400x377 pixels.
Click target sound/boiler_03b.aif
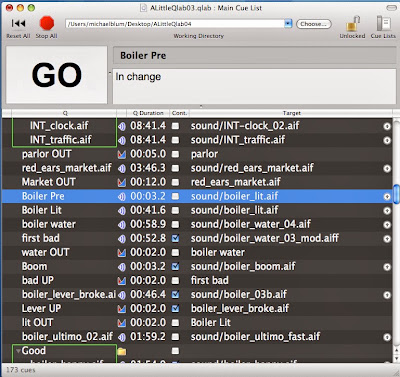pos(239,295)
